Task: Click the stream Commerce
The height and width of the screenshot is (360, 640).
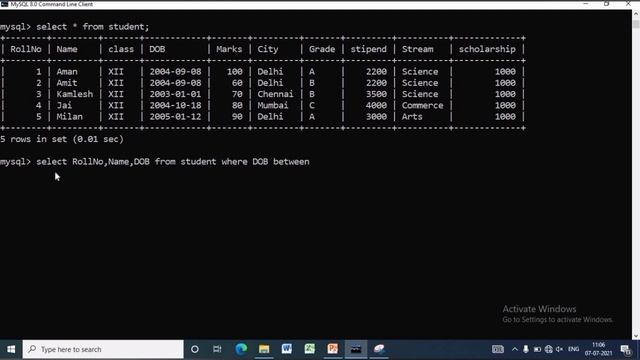Action: [422, 105]
